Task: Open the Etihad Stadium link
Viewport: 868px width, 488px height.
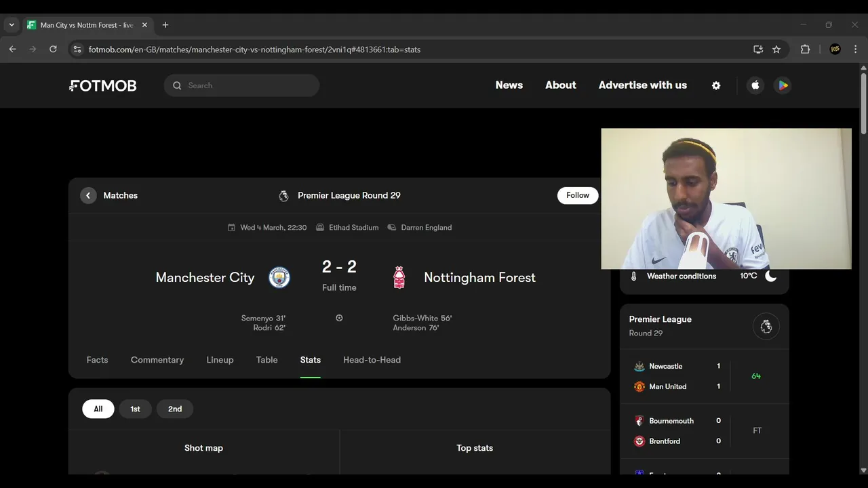Action: point(354,228)
